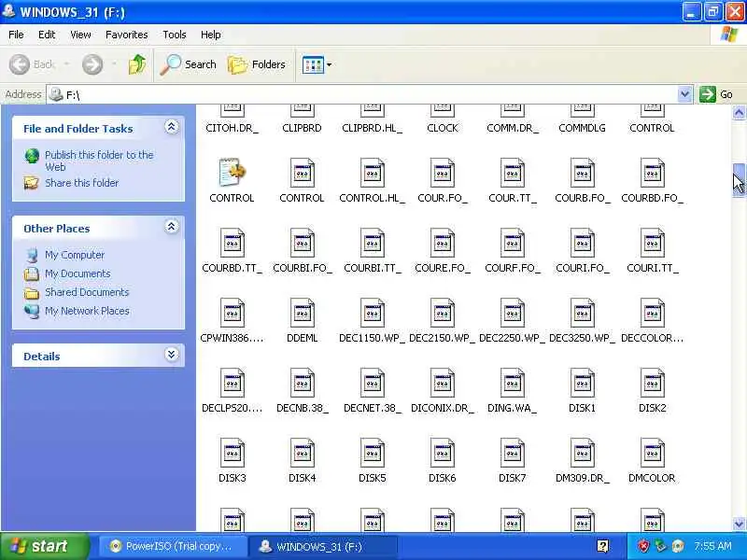Click the red shield tray icon

tap(643, 546)
